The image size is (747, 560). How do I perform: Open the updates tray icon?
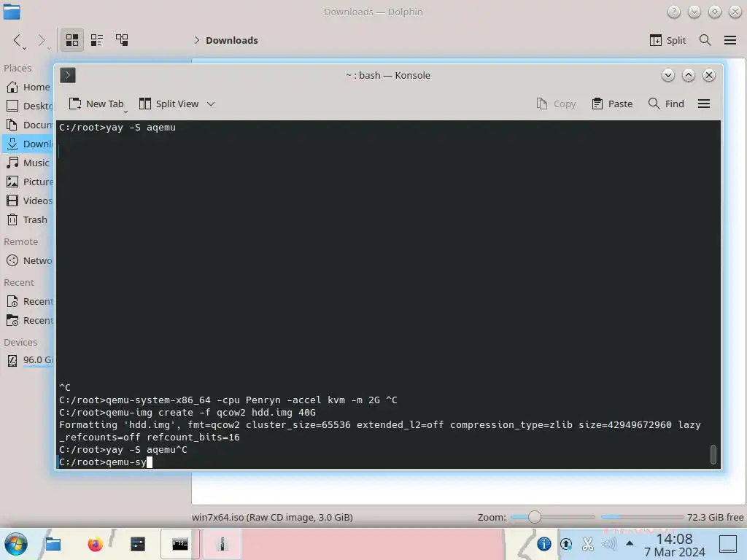[566, 544]
